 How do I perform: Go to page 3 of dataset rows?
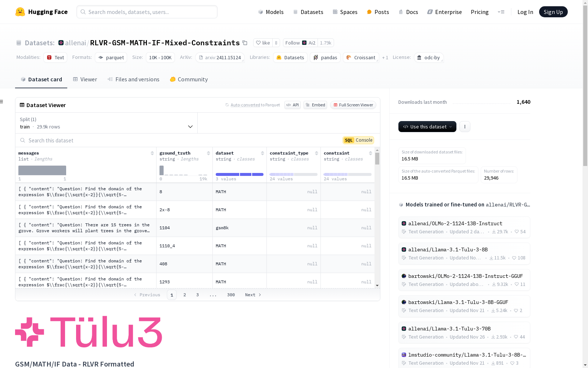pyautogui.click(x=197, y=295)
